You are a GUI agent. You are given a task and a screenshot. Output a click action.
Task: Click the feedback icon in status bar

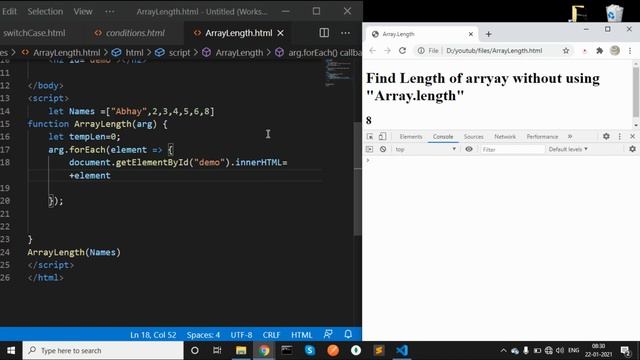[x=328, y=334]
